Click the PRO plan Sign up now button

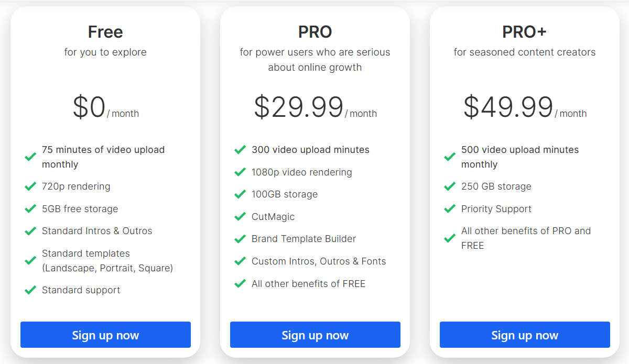315,335
